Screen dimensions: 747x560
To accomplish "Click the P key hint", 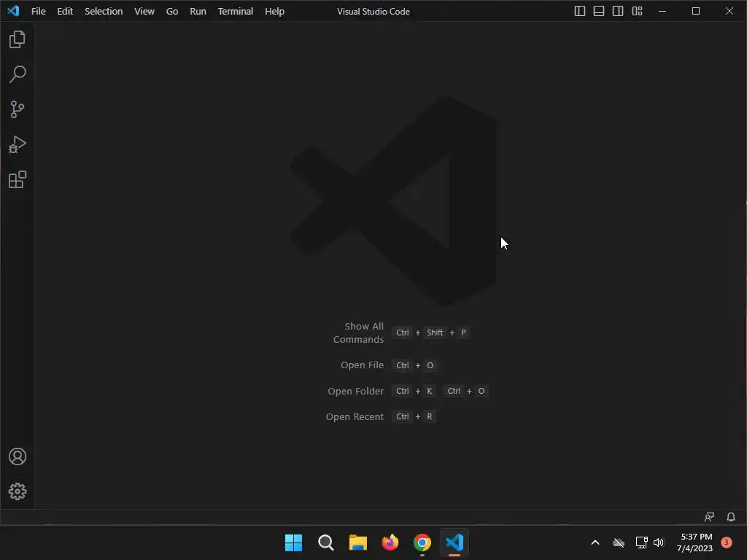I will coord(463,332).
